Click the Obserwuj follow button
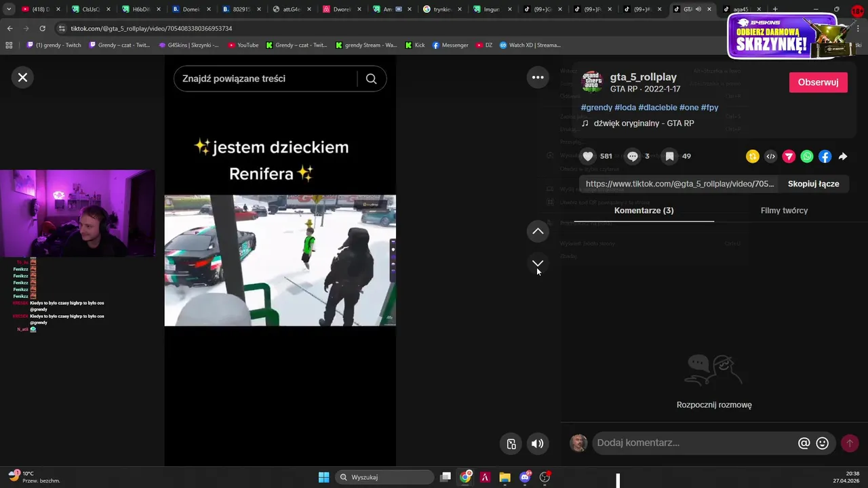This screenshot has height=488, width=868. [x=818, y=82]
